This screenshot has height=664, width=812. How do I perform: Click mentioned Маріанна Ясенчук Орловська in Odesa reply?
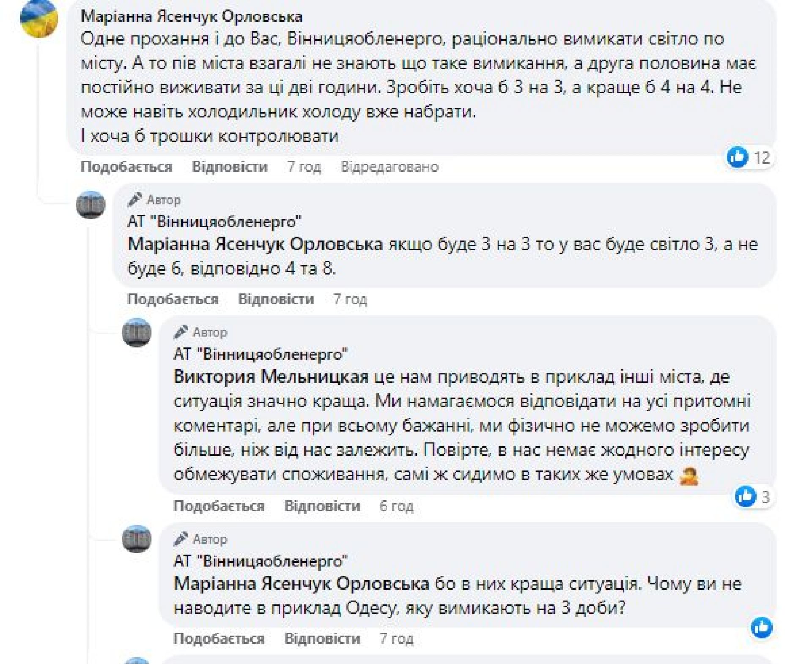(301, 584)
